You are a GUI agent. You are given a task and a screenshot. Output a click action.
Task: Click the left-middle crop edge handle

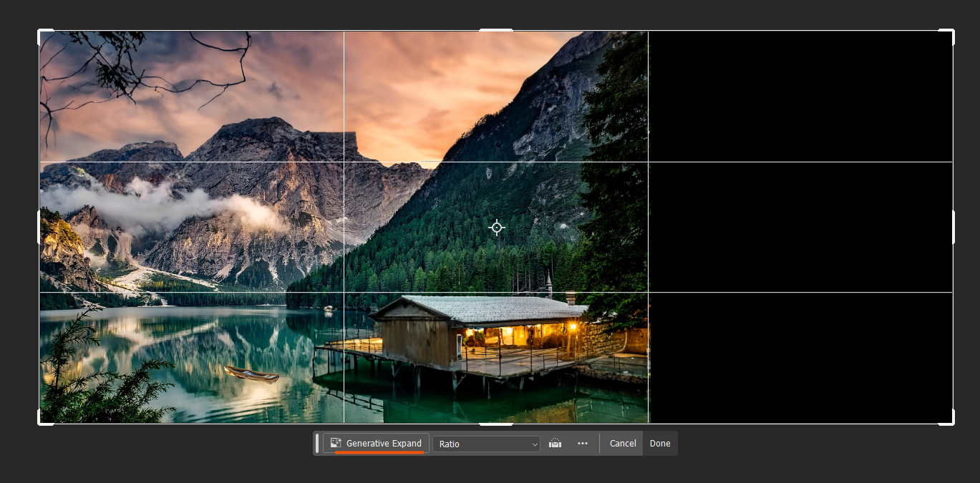point(39,228)
